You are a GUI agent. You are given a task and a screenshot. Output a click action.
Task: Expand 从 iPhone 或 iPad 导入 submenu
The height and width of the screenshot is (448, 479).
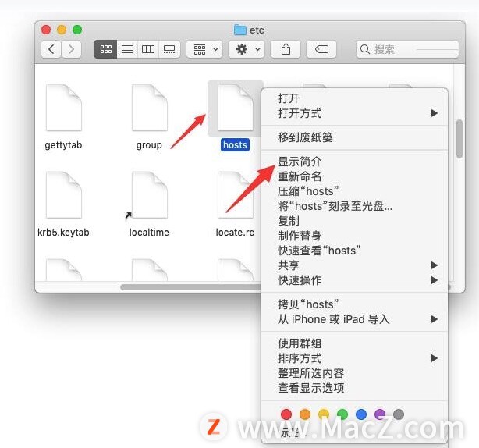[x=354, y=319]
